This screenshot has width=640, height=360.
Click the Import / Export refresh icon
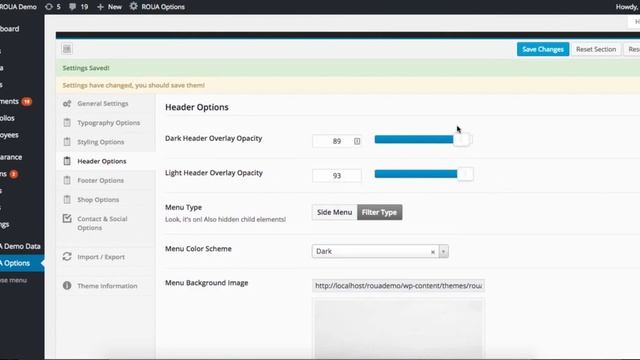pos(67,256)
